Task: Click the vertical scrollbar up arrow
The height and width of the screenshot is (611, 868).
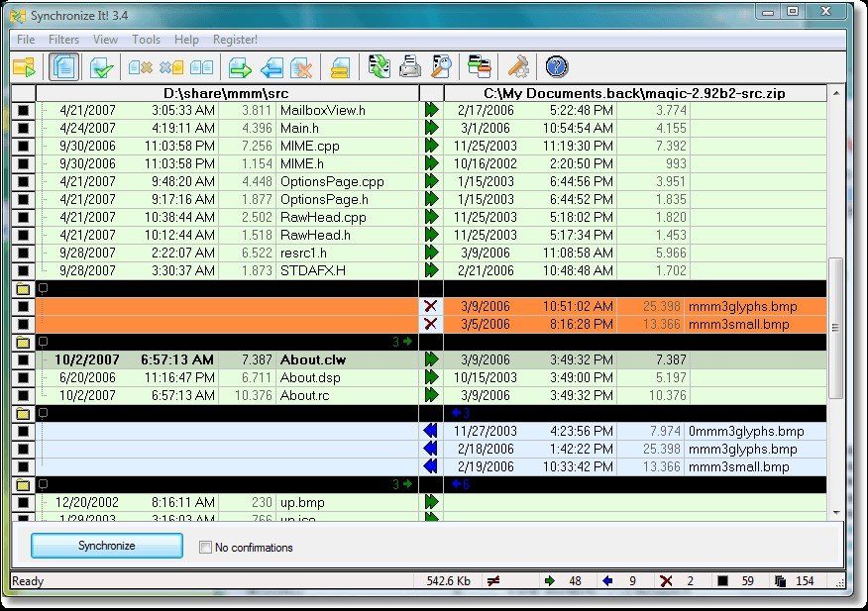Action: (x=836, y=93)
